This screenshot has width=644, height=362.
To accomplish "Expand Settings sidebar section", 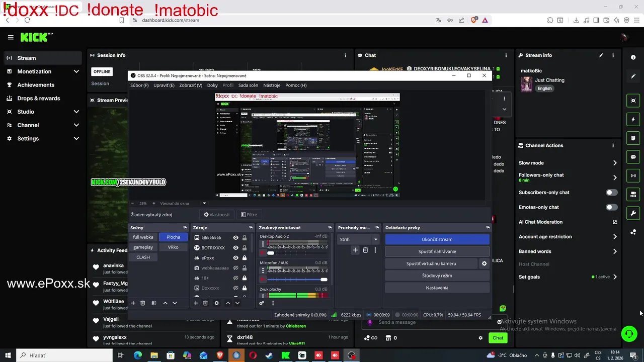I will [x=76, y=138].
